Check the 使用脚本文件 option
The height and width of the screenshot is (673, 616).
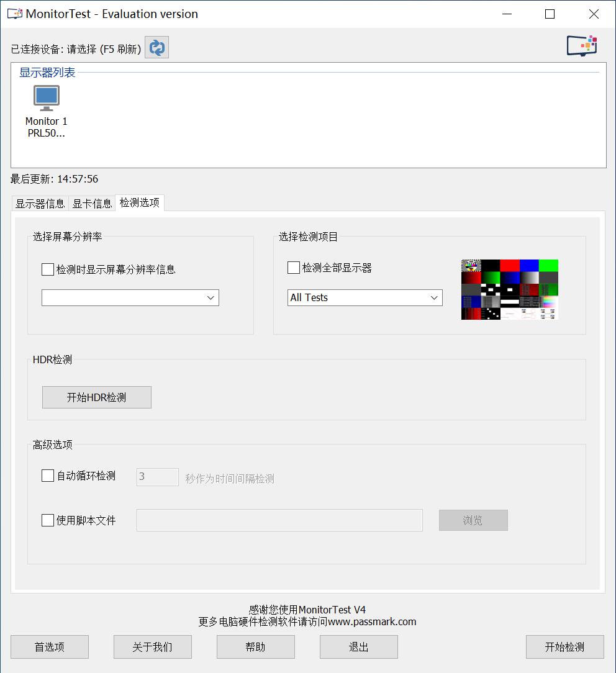point(47,520)
